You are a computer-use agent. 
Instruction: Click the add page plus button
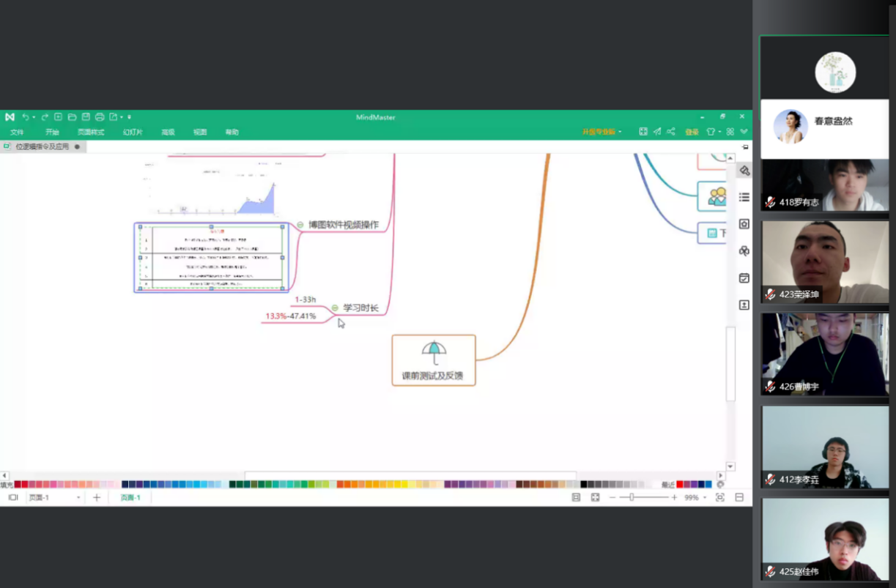[x=97, y=498]
